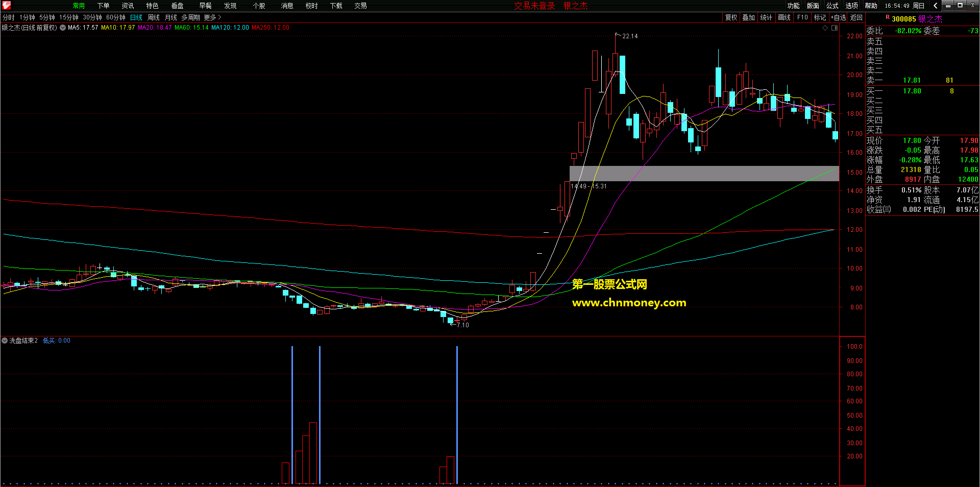Open the 特色 menu
The image size is (980, 487).
(152, 6)
